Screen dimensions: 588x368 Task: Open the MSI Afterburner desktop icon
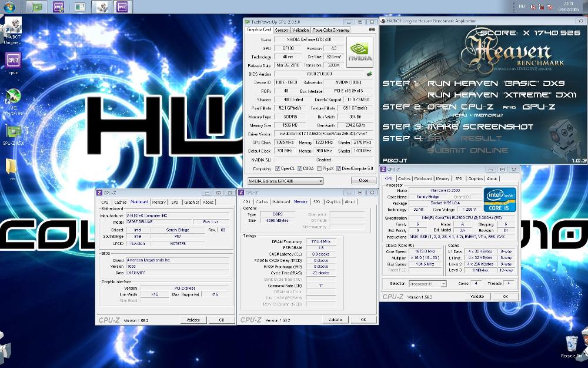click(x=13, y=98)
